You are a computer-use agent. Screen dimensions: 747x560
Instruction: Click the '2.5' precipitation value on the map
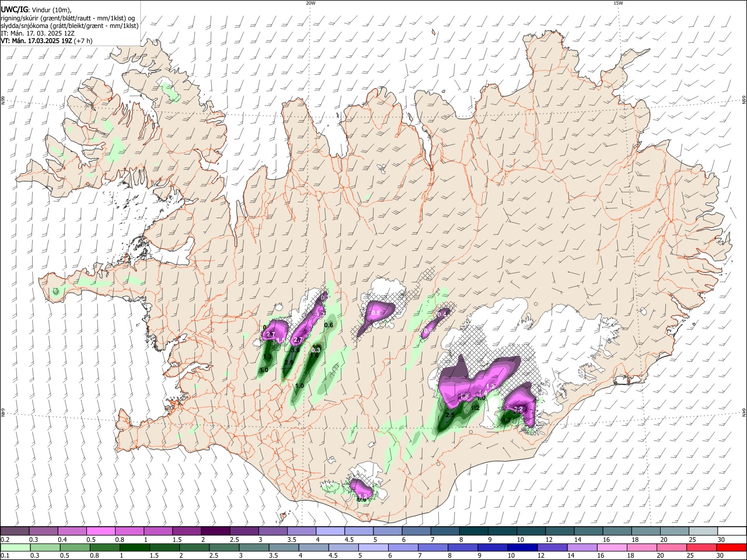[450, 415]
